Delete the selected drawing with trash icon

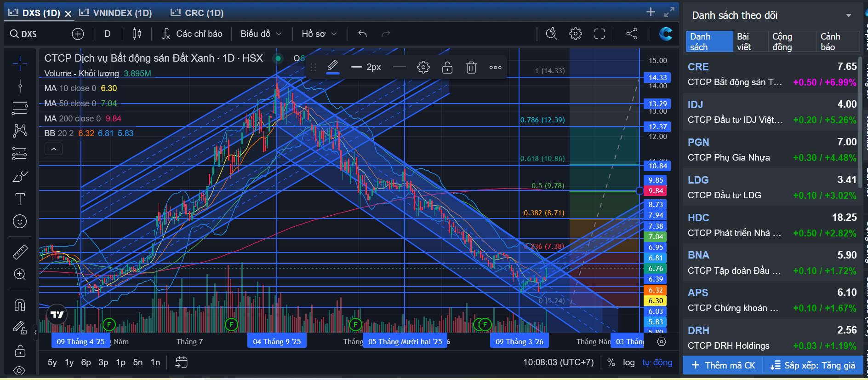(x=471, y=68)
